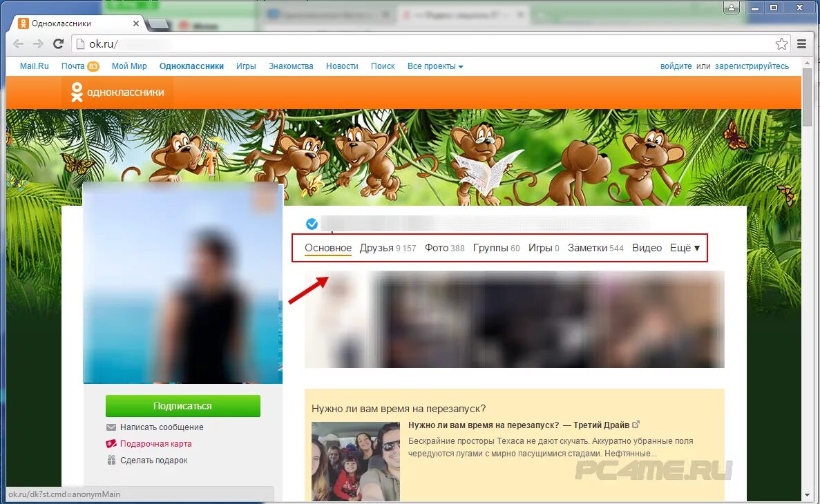Screen dimensions: 820x504
Task: Click the зарегистрируйтесь registration link
Action: (x=752, y=66)
